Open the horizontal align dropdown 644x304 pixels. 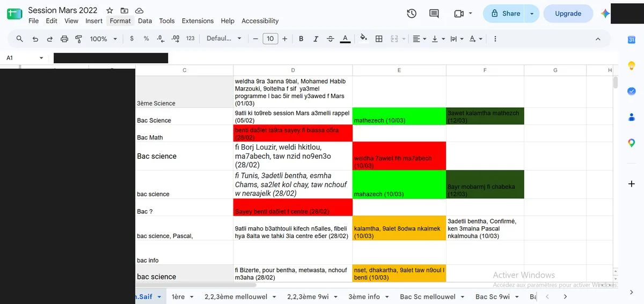click(419, 39)
